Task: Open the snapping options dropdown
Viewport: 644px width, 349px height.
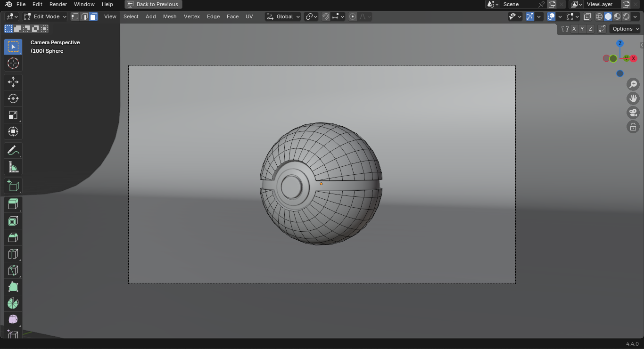Action: (x=338, y=16)
